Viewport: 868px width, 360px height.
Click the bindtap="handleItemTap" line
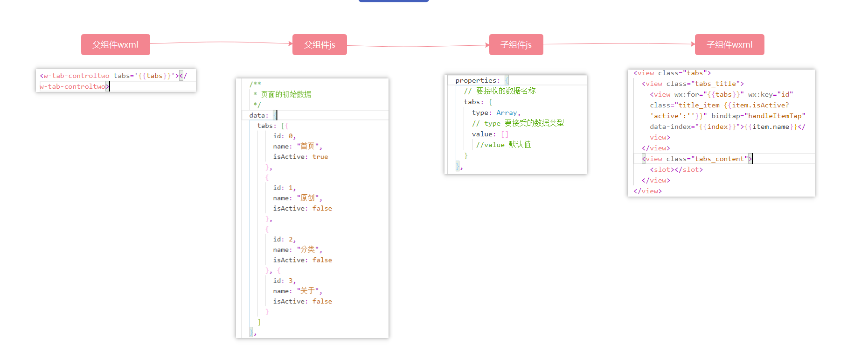728,116
